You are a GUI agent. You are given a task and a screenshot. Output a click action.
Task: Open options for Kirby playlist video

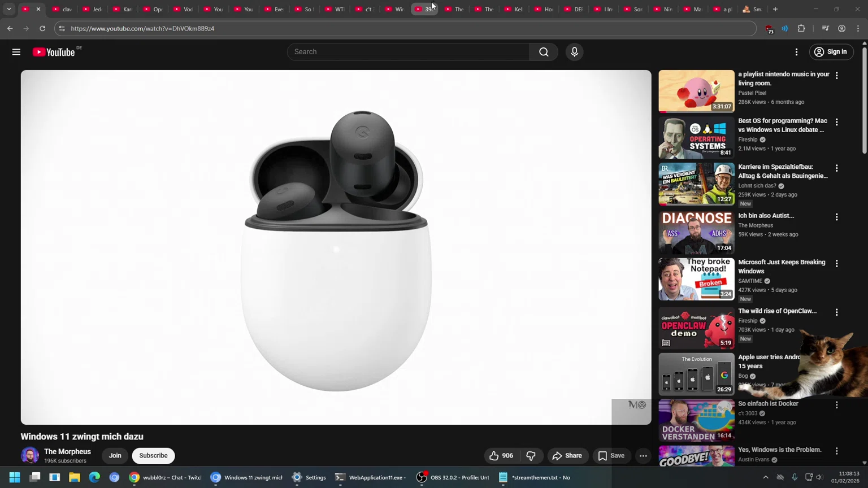click(837, 75)
